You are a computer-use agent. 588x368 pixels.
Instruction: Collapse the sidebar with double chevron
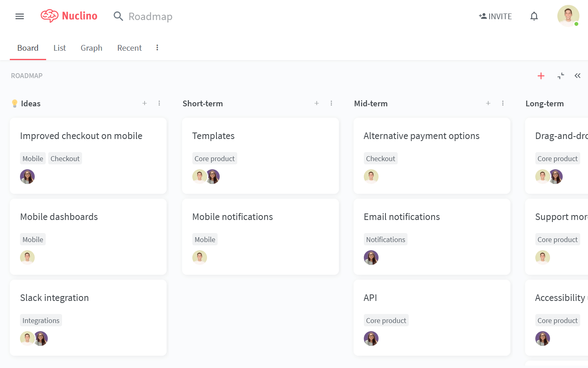tap(577, 76)
